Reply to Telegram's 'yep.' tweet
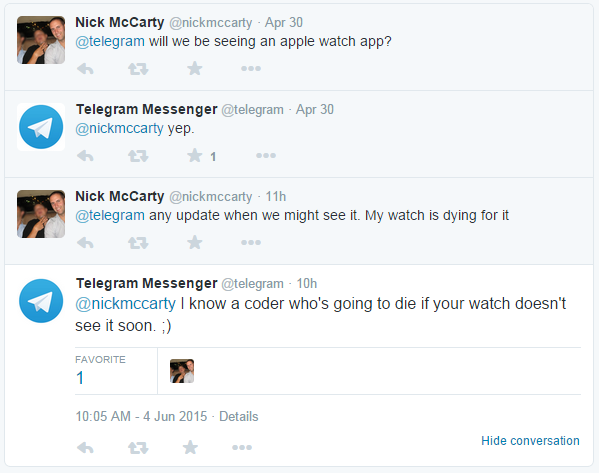This screenshot has height=473, width=599. point(85,156)
